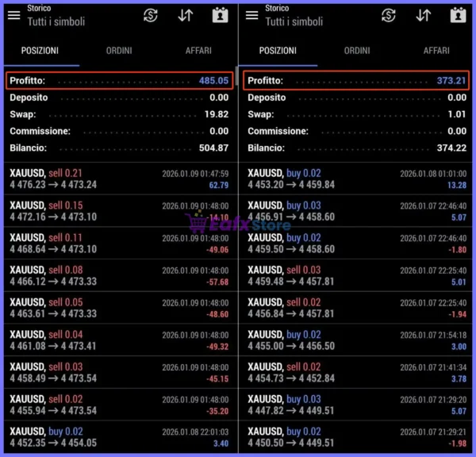Open buy 0.02 position with -1.80 loss
The height and width of the screenshot is (457, 476).
point(355,244)
